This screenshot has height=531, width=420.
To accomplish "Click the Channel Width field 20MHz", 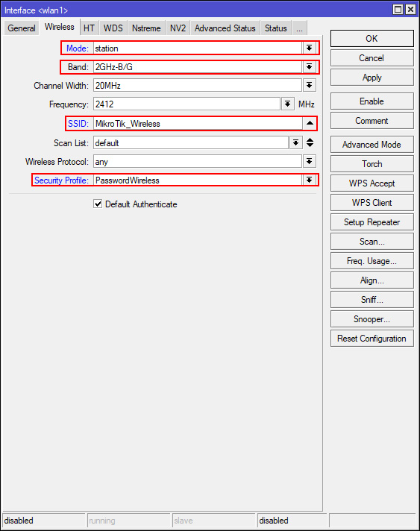I will click(198, 85).
